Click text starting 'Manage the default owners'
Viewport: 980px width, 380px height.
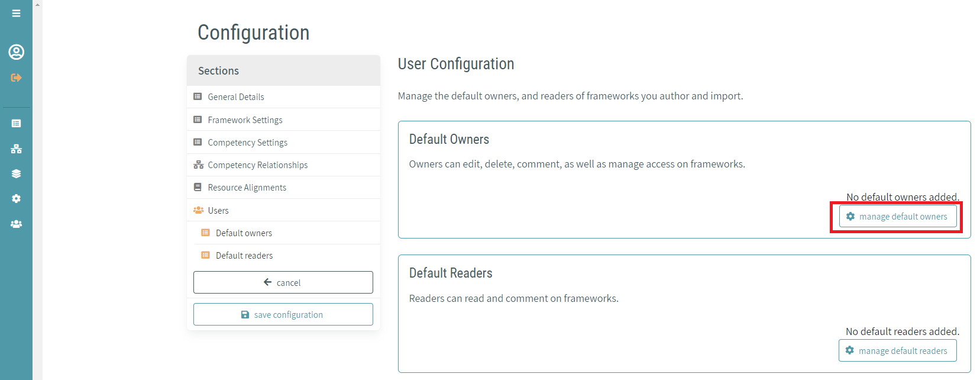570,96
